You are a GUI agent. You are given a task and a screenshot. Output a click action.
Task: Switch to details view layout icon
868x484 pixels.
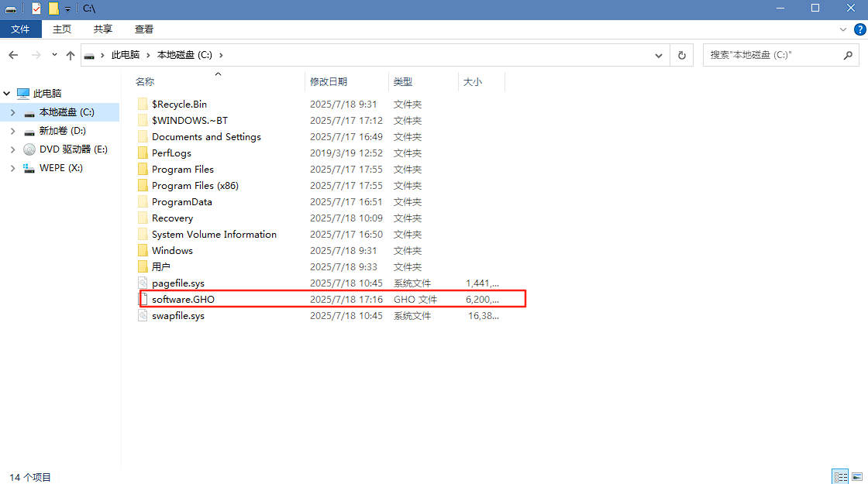840,476
